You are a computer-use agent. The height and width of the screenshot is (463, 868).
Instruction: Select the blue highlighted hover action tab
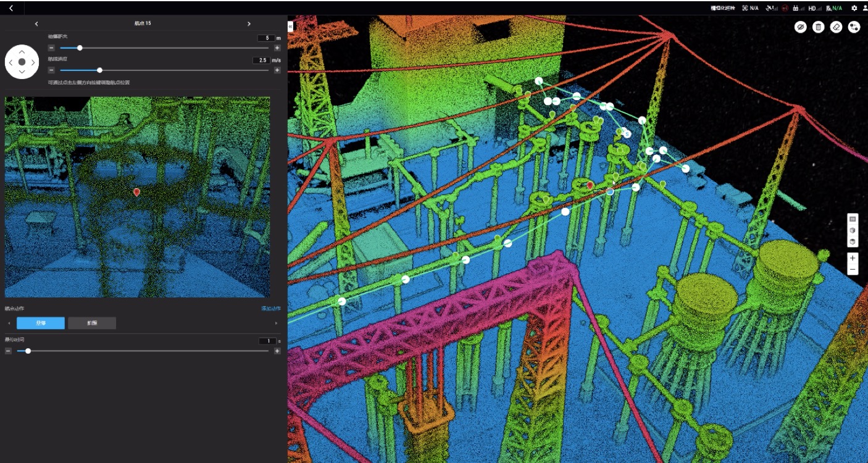40,323
